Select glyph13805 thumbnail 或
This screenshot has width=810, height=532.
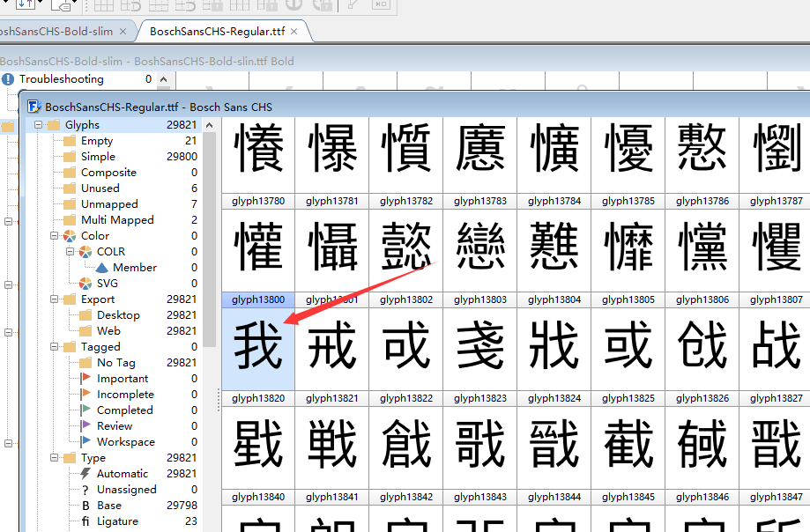pyautogui.click(x=628, y=348)
